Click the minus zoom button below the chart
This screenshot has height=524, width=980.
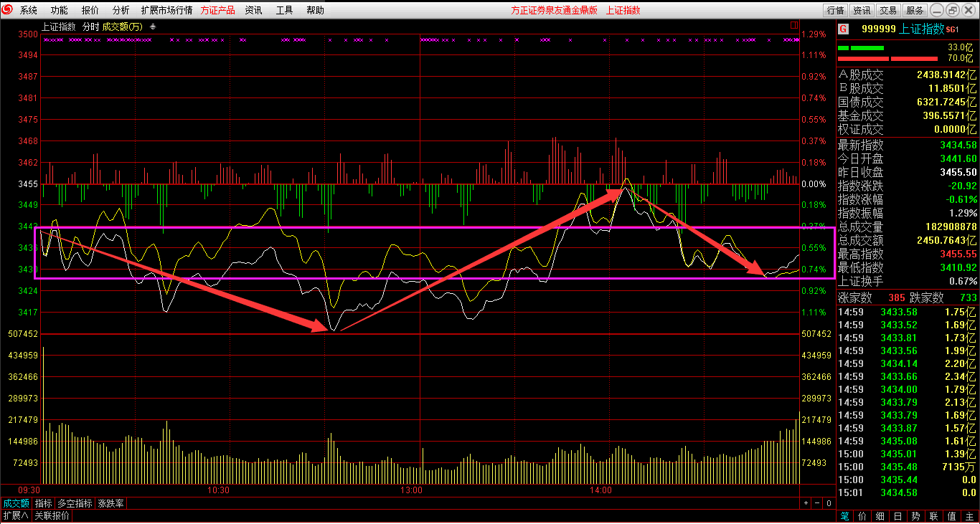(817, 503)
